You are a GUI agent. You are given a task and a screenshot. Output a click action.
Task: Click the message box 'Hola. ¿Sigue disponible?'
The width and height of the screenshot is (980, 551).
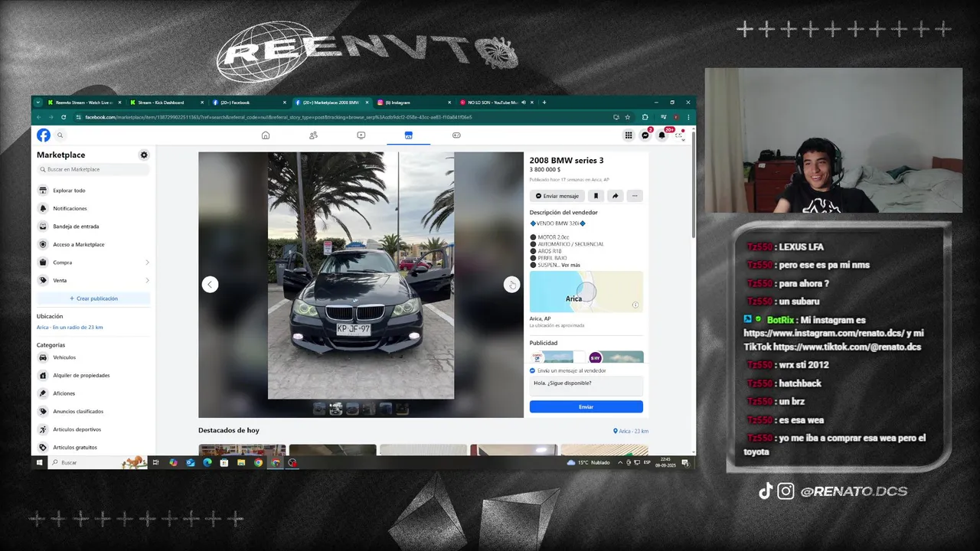tap(586, 386)
